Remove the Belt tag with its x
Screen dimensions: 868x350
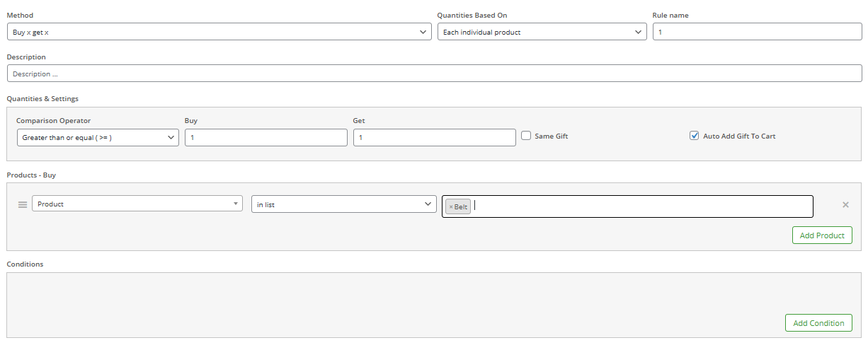click(x=451, y=206)
